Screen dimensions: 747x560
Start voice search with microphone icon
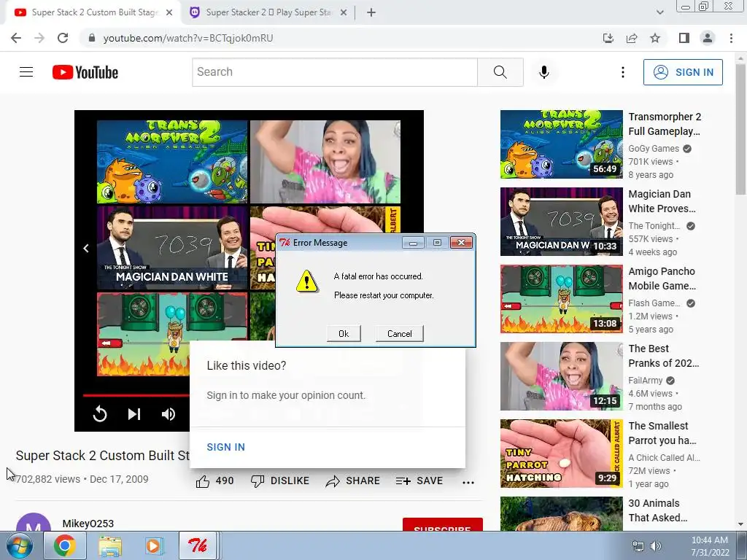coord(543,72)
